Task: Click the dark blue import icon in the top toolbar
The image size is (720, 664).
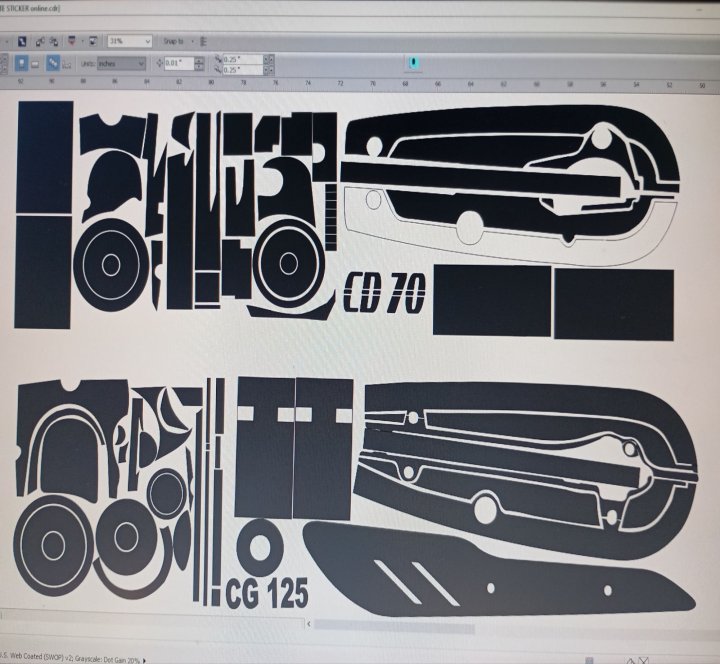Action: click(x=22, y=42)
